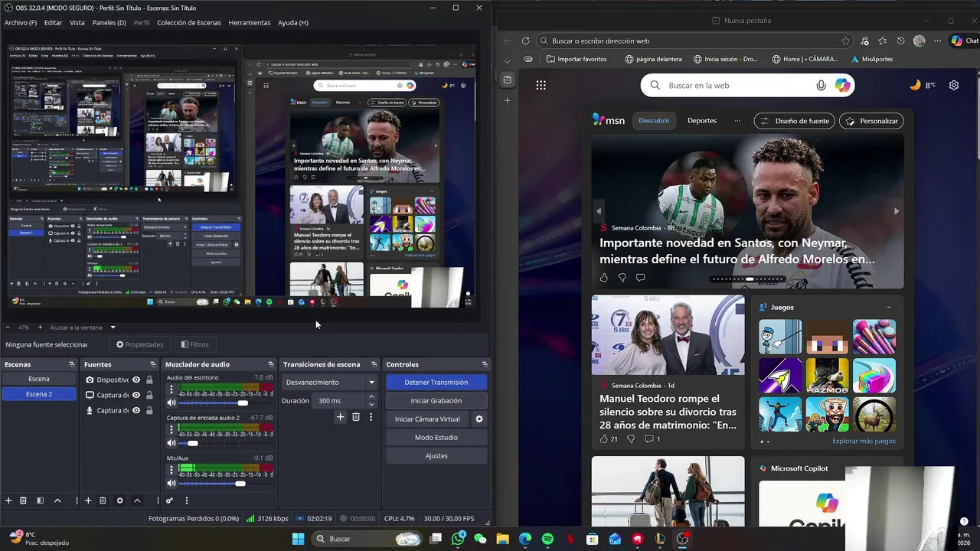Open File Explorer from the taskbar
This screenshot has height=551, width=980.
tap(503, 539)
